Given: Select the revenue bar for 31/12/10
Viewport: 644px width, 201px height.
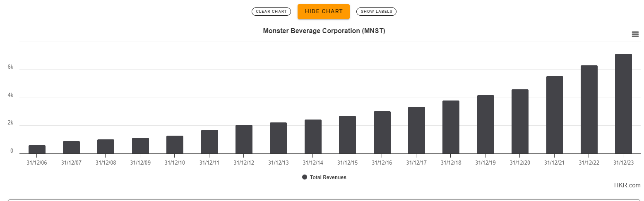Looking at the screenshot, I should [175, 145].
